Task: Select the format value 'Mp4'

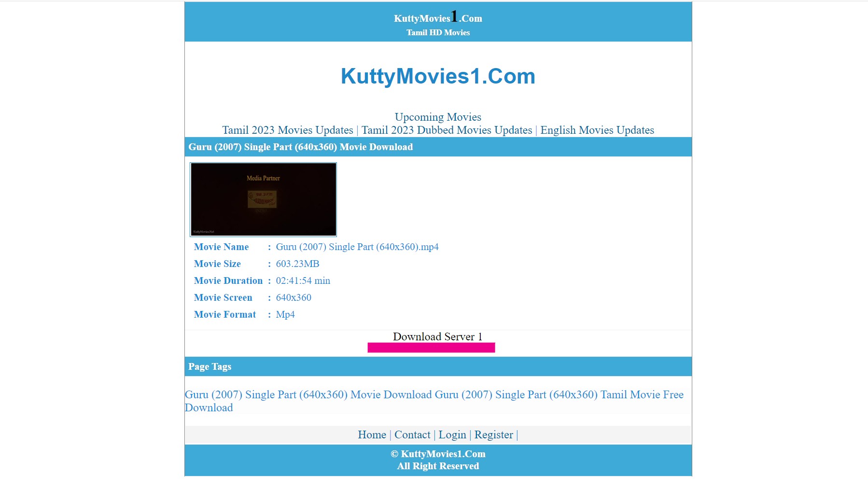Action: point(285,314)
